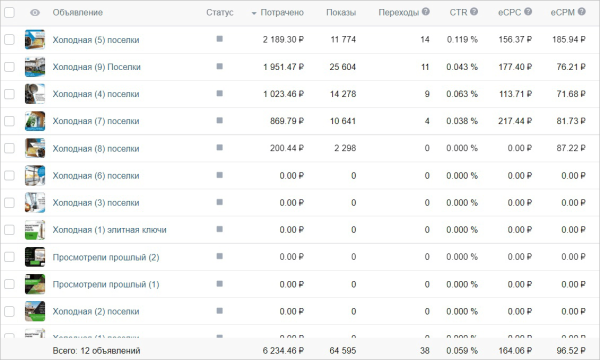Image resolution: width=600 pixels, height=360 pixels.
Task: Click status square for Холодная (5) поселки
Action: 220,39
